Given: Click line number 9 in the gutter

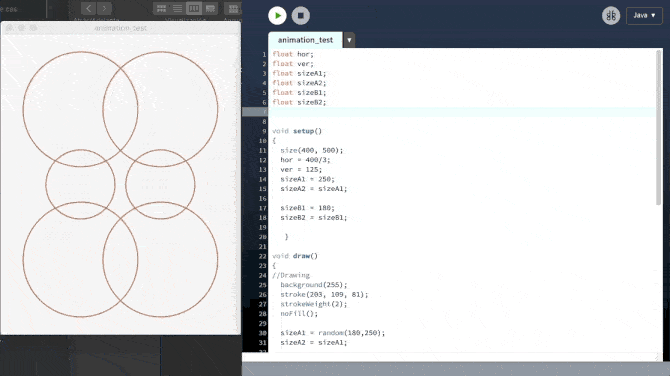Looking at the screenshot, I should tap(264, 131).
